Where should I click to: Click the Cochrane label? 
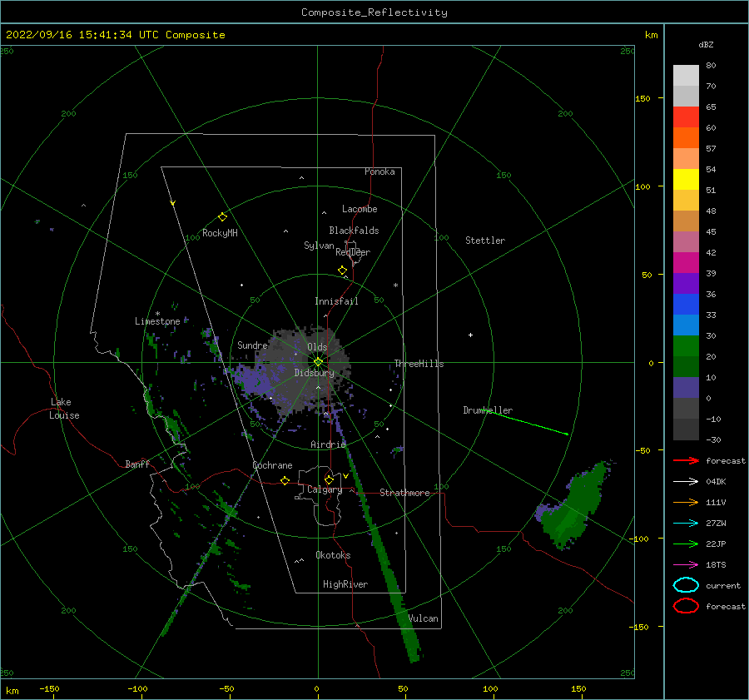pos(272,465)
